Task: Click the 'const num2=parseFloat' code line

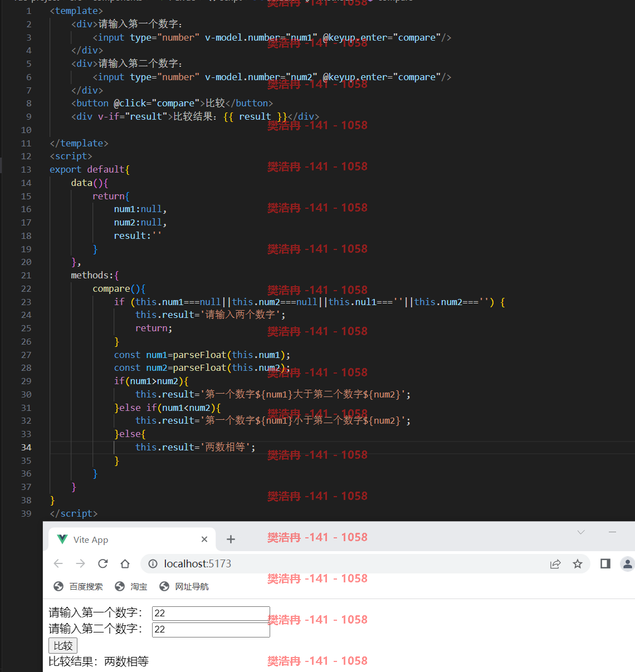Action: (x=202, y=367)
